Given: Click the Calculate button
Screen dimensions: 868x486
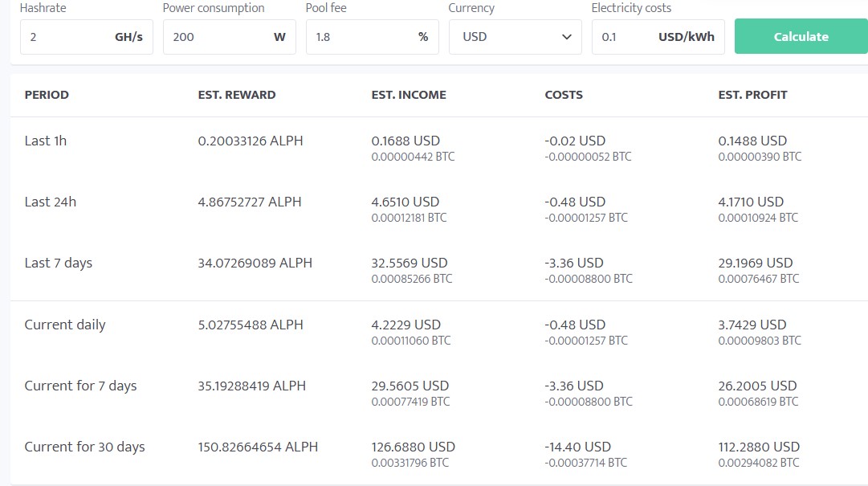Looking at the screenshot, I should tap(801, 37).
